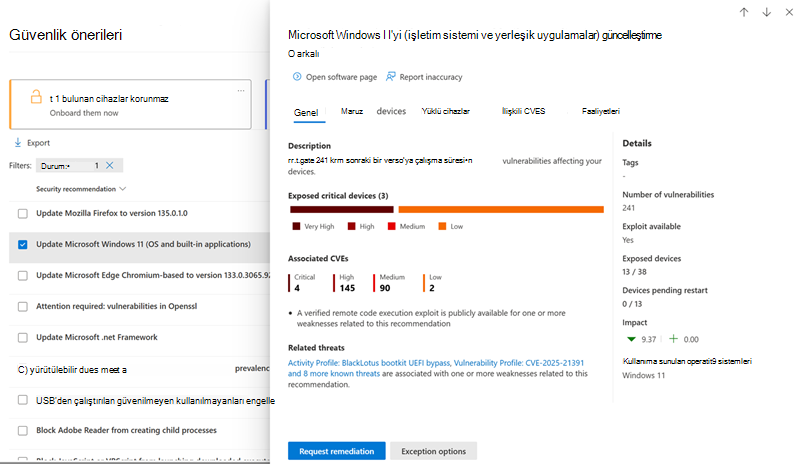Screen dimensions: 800x464
Task: Click the onboarding devices card
Action: point(130,104)
